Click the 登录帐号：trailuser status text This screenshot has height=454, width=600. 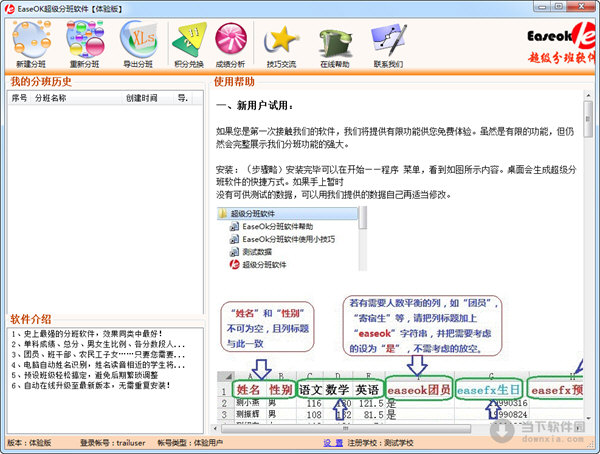[x=112, y=443]
